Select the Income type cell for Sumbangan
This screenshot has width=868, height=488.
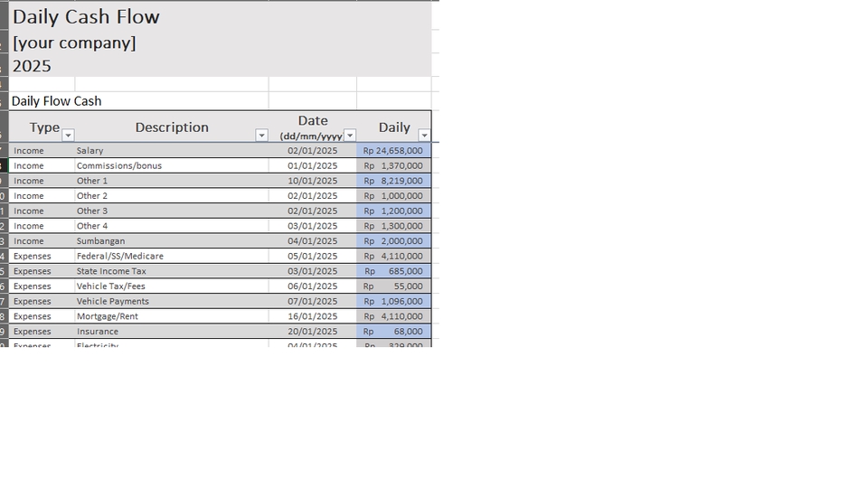[x=42, y=240]
